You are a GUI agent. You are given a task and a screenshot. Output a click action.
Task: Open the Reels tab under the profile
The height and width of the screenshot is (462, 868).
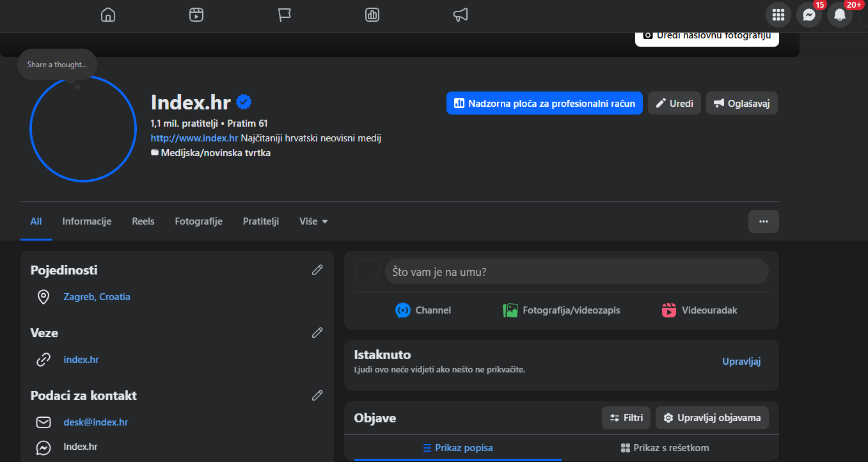point(143,221)
